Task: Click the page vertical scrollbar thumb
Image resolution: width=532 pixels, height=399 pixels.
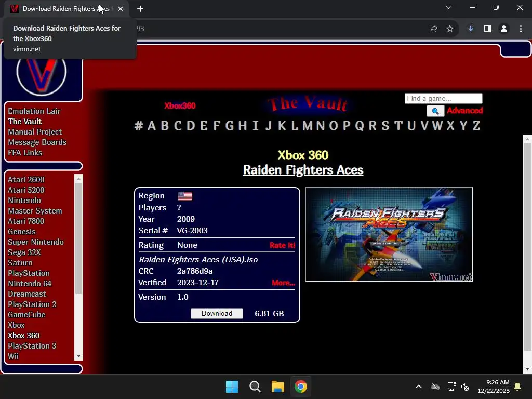Action: (527, 247)
